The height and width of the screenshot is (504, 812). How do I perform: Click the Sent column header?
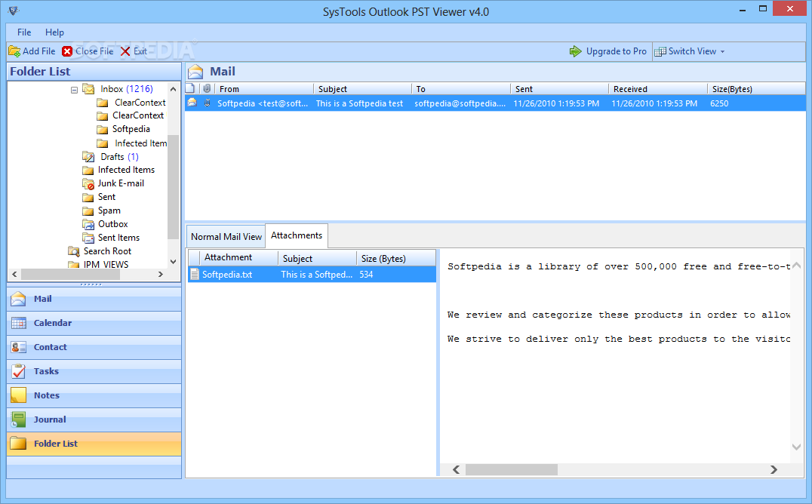559,88
